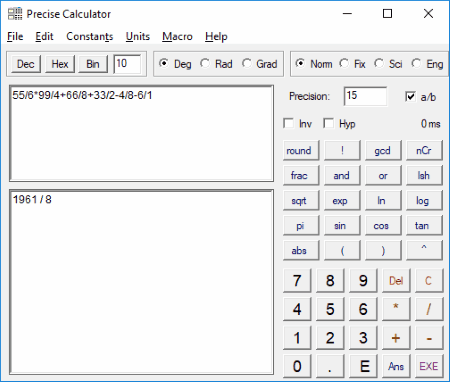
Task: Click the round function button
Action: point(301,151)
